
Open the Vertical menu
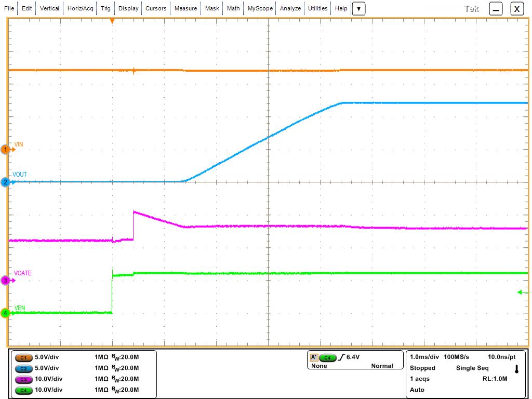[49, 8]
